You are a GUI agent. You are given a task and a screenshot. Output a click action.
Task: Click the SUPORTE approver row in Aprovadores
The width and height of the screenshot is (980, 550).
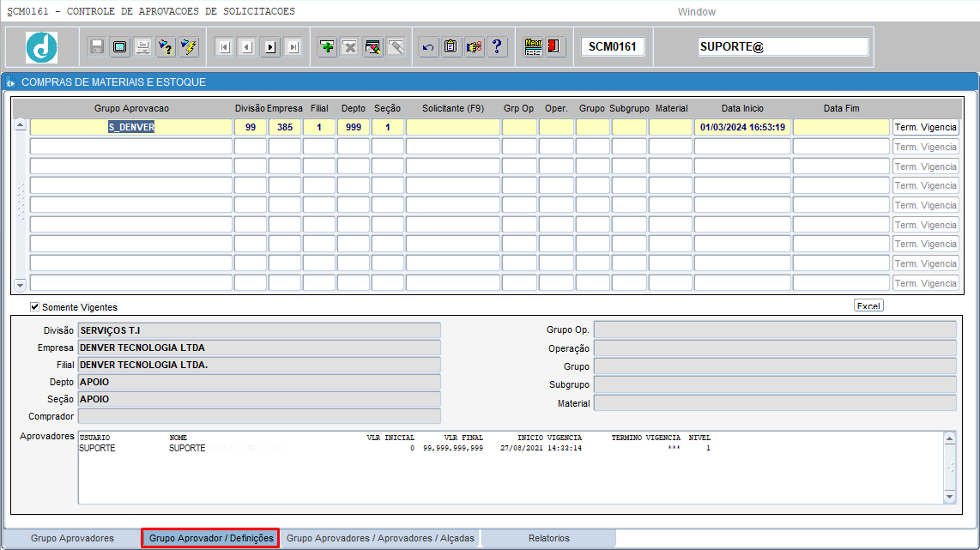[395, 448]
